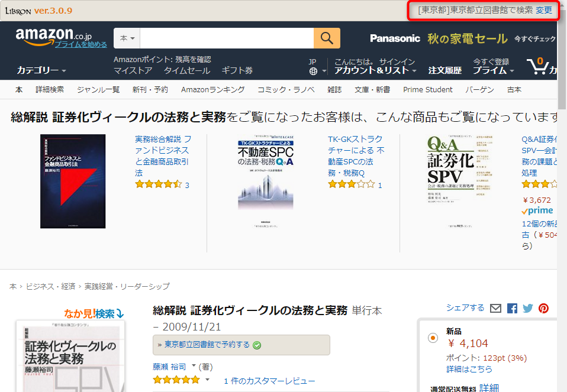Open the 古本 menu item

[514, 90]
